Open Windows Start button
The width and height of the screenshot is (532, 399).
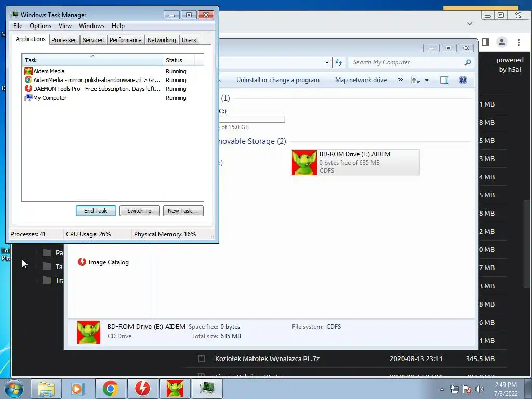point(14,389)
